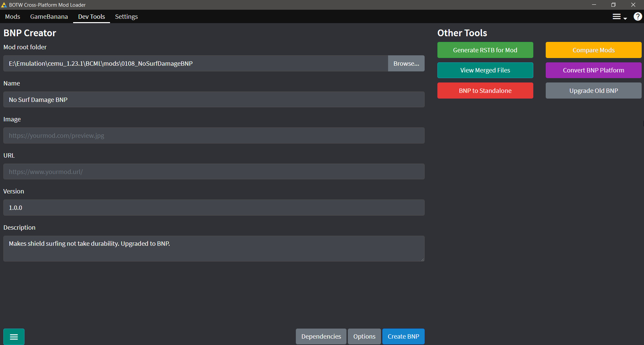
Task: Open the help question mark icon
Action: [x=637, y=16]
